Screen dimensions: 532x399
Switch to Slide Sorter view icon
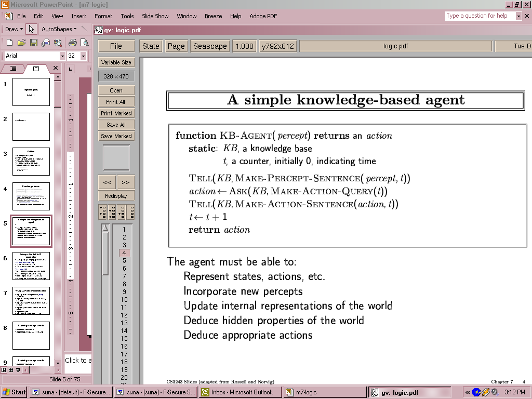pos(11,370)
